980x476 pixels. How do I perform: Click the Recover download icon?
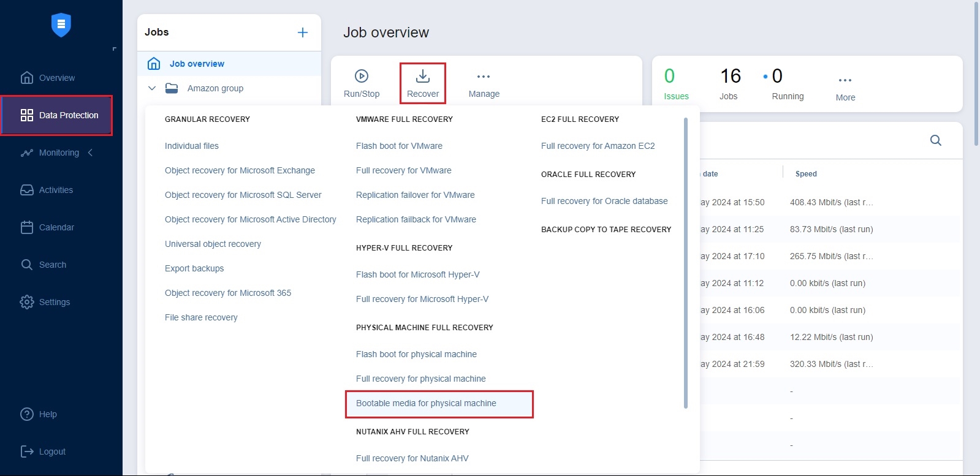pyautogui.click(x=423, y=76)
